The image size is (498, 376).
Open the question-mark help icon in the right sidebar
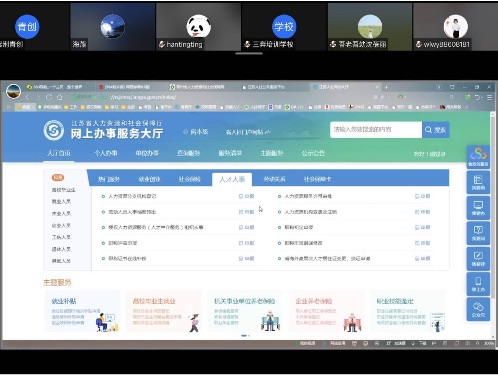click(x=478, y=233)
